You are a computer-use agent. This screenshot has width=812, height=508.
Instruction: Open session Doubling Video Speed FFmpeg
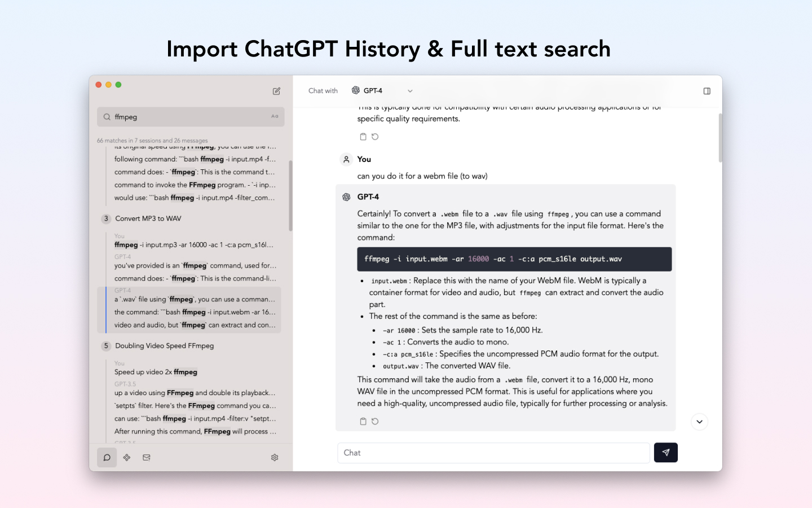164,345
